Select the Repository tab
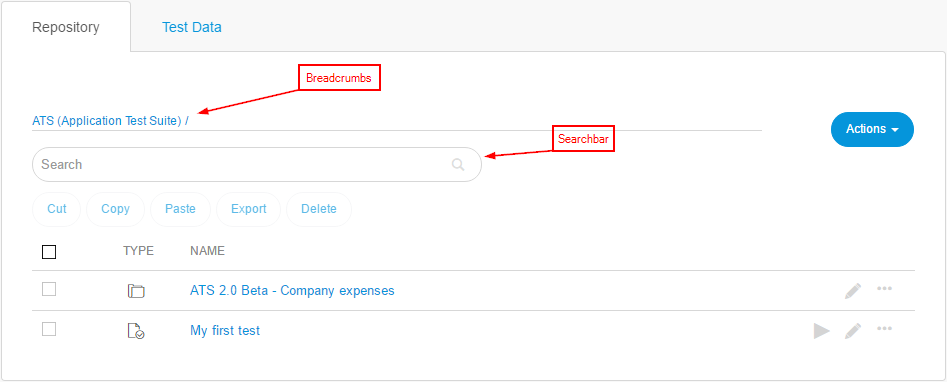Image resolution: width=947 pixels, height=382 pixels. coord(66,27)
